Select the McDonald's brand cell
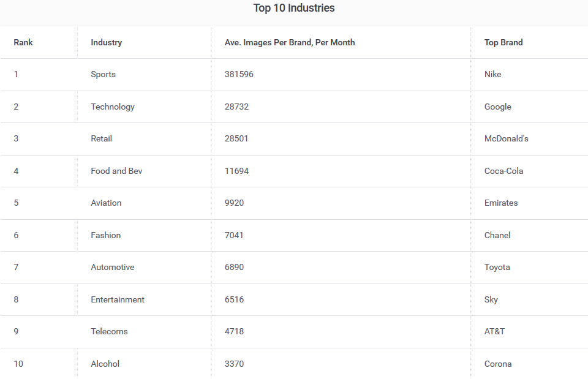The width and height of the screenshot is (588, 379). tap(506, 138)
